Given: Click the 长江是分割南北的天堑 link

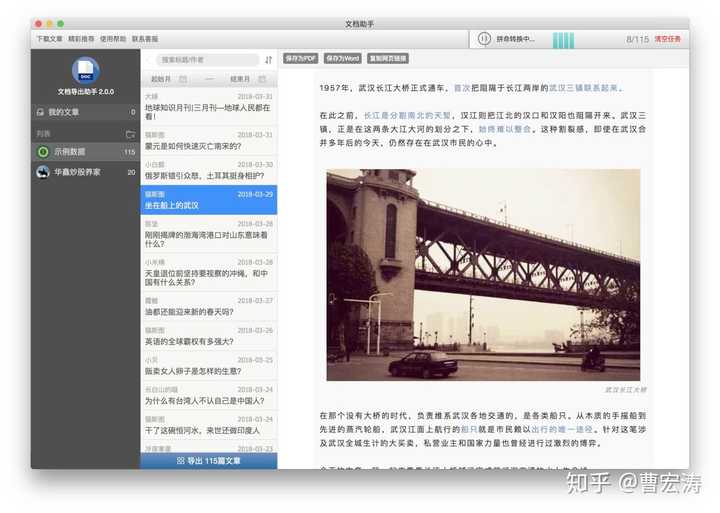Looking at the screenshot, I should pyautogui.click(x=407, y=115).
